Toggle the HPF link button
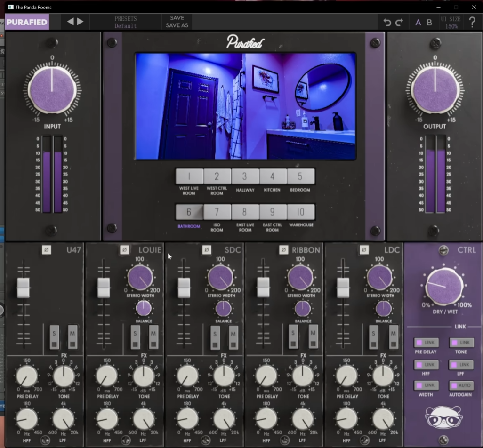The image size is (483, 448). tap(426, 365)
